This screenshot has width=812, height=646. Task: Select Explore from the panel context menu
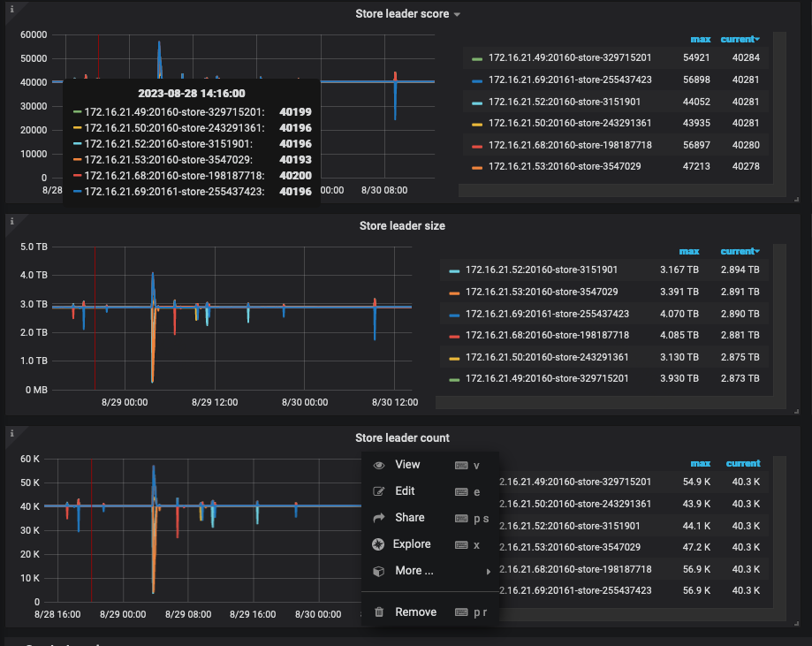[412, 544]
